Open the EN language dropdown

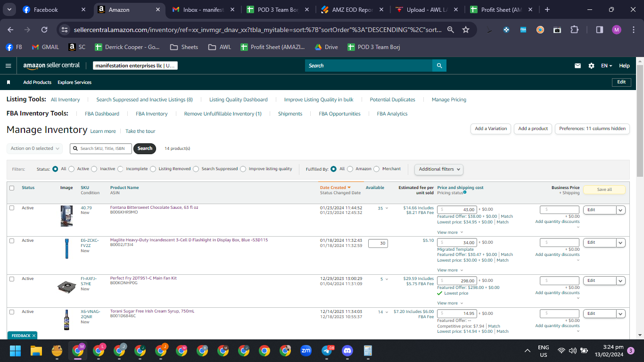(606, 66)
